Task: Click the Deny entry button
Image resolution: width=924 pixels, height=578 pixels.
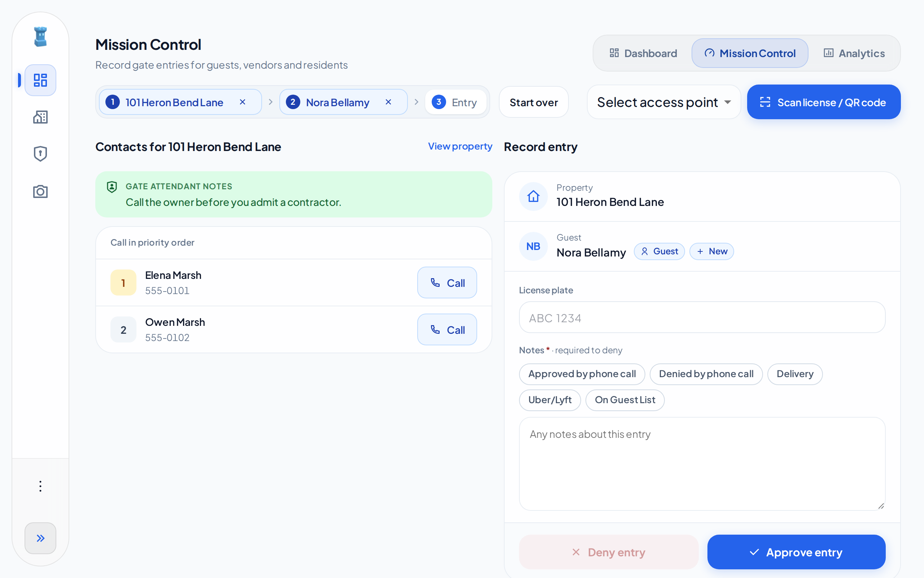Action: pos(608,552)
